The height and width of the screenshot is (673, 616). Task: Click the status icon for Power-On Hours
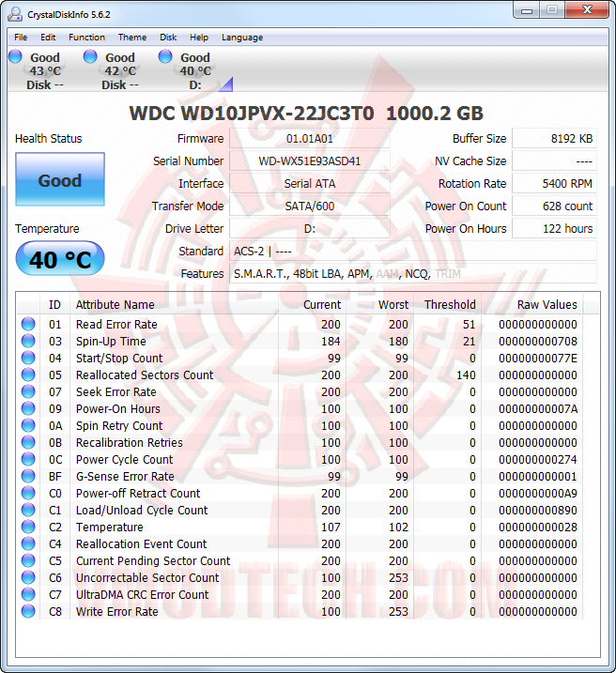click(28, 408)
